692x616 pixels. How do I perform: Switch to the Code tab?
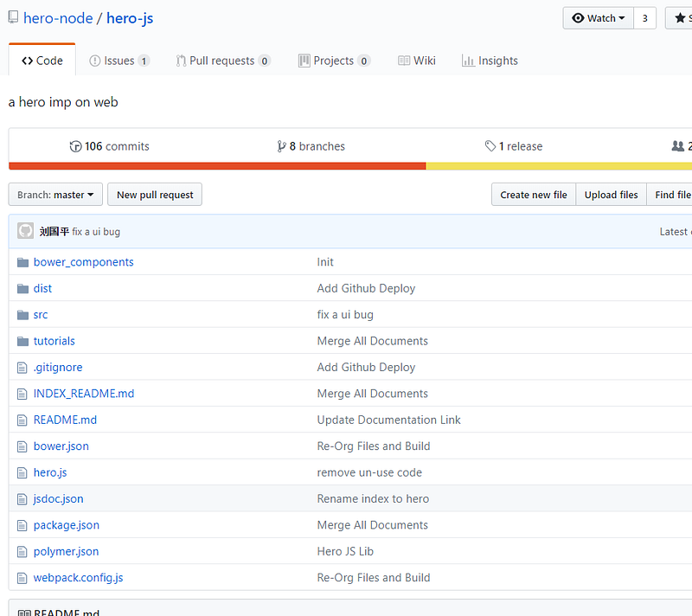pos(42,61)
